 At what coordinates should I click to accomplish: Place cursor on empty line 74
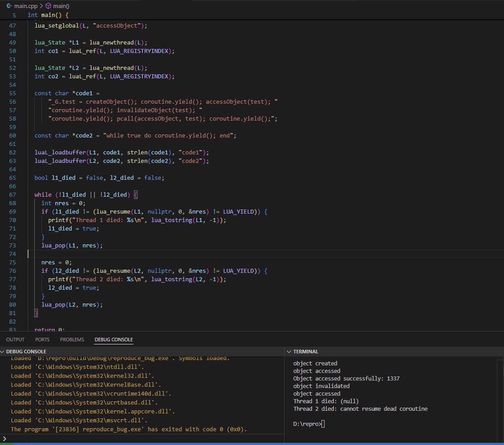(134, 254)
